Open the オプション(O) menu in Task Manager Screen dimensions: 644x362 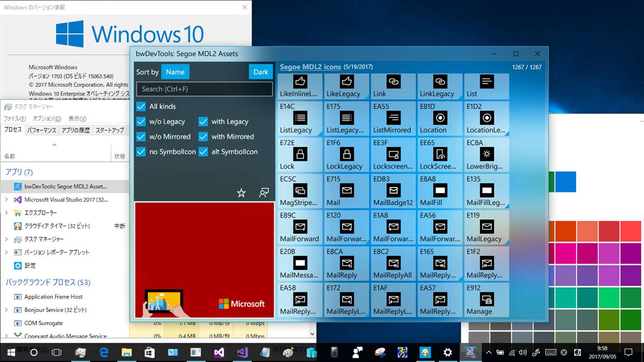pos(47,118)
